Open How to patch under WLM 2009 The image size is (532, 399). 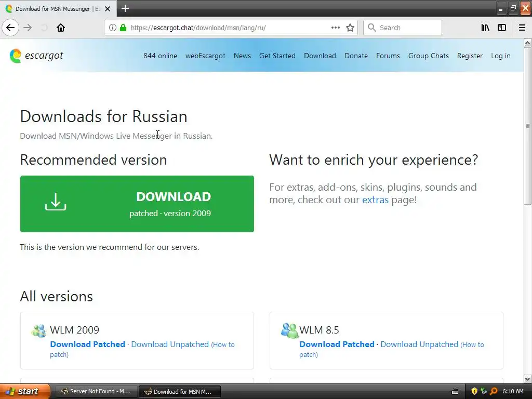click(223, 345)
